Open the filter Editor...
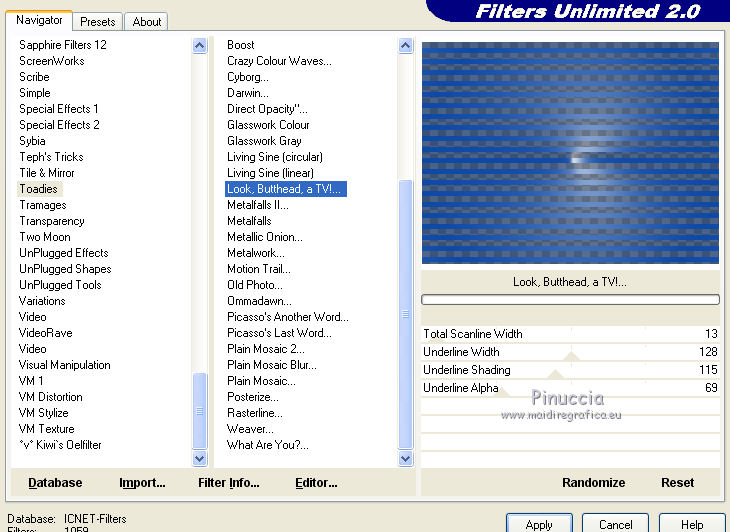This screenshot has height=532, width=730. [316, 483]
